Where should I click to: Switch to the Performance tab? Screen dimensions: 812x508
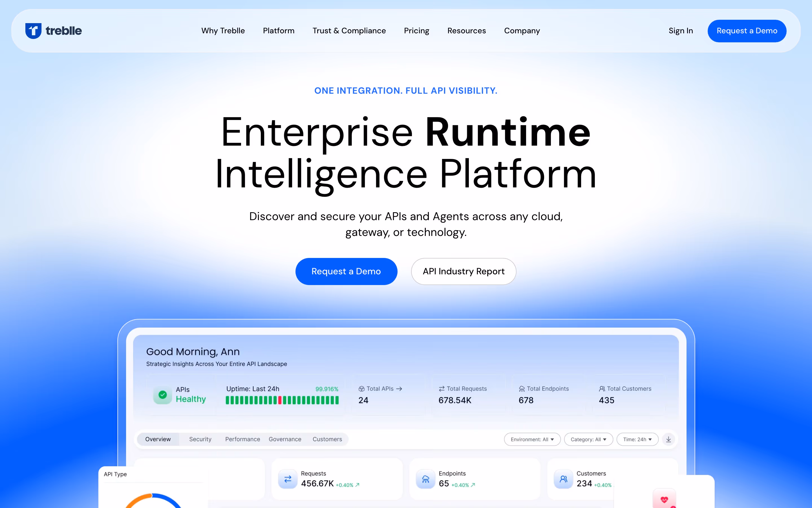point(242,439)
